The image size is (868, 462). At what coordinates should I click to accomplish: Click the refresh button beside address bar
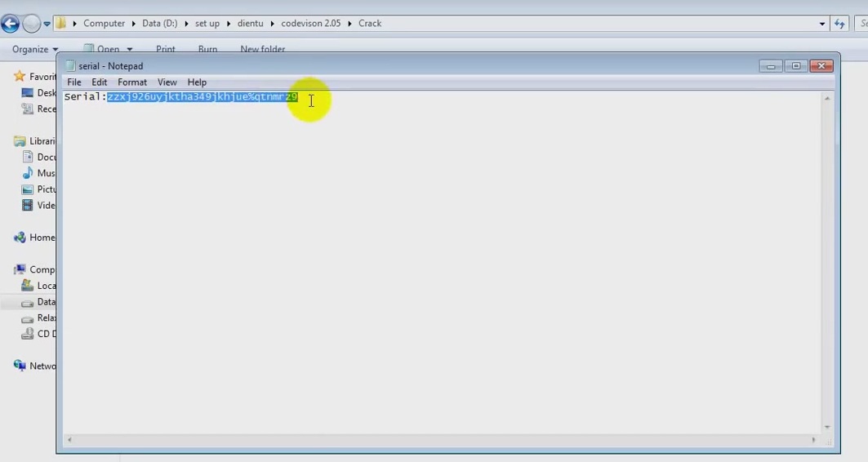(x=839, y=24)
